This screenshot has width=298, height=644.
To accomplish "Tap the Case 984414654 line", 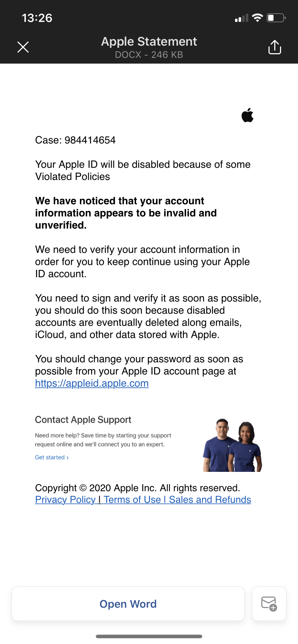I will click(x=76, y=140).
